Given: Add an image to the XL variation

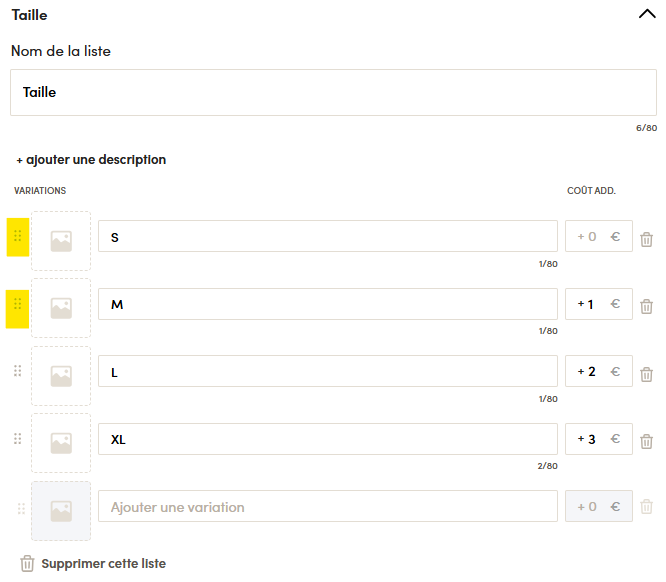Looking at the screenshot, I should click(x=61, y=443).
